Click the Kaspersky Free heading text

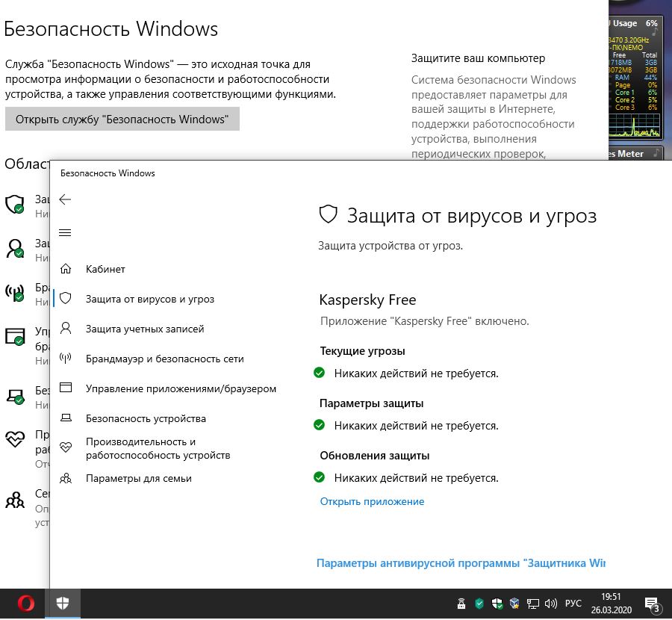[x=367, y=300]
